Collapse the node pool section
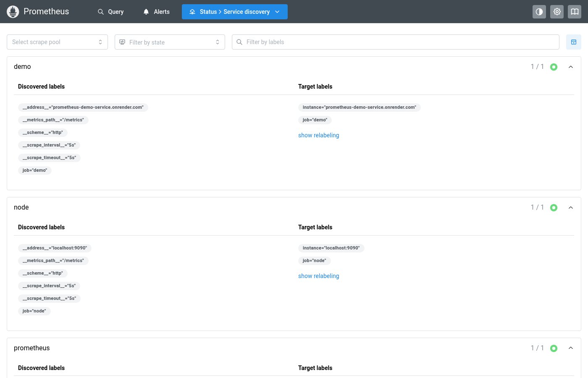 tap(571, 207)
